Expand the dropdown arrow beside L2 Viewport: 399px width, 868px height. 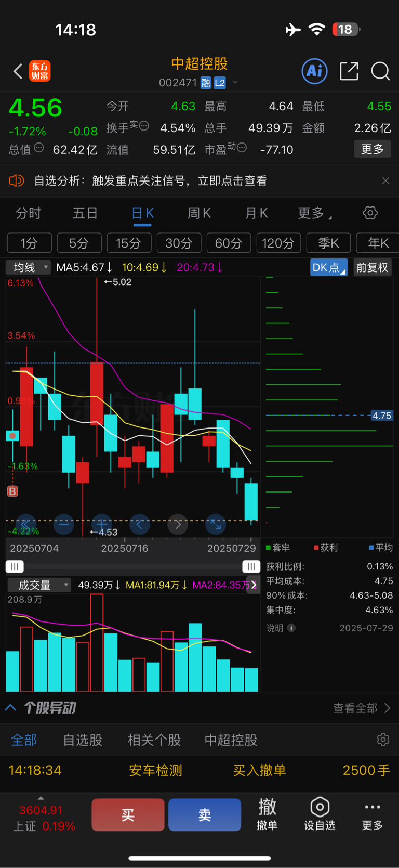[x=235, y=83]
